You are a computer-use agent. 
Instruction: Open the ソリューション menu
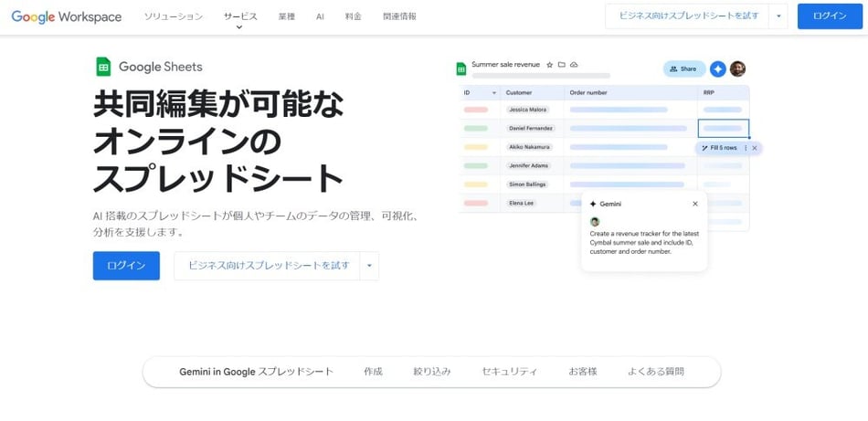[x=174, y=16]
